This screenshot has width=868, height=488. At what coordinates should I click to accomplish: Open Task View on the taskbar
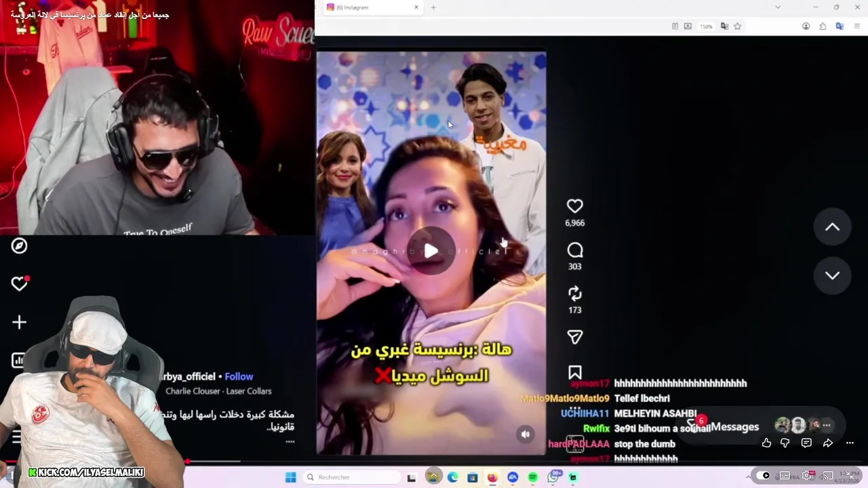(411, 477)
